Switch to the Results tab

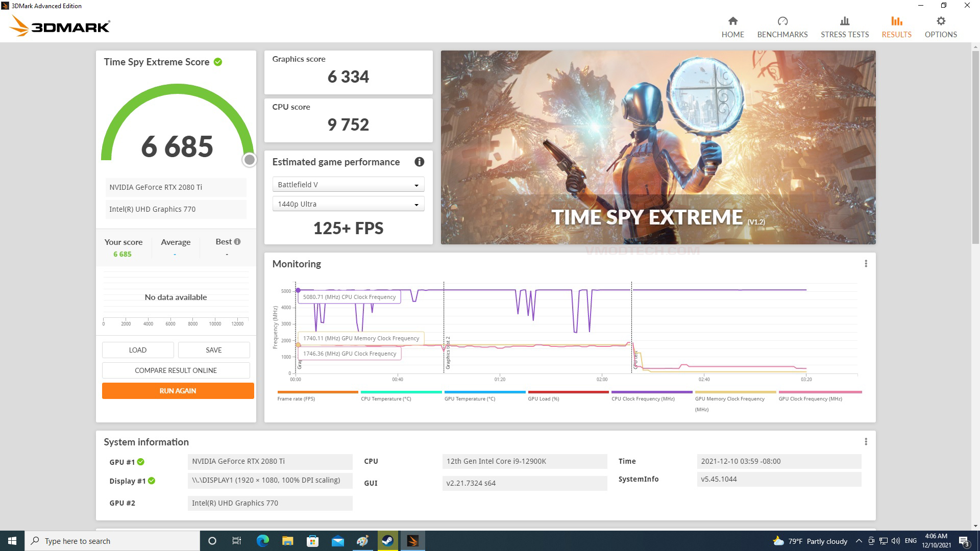[896, 27]
